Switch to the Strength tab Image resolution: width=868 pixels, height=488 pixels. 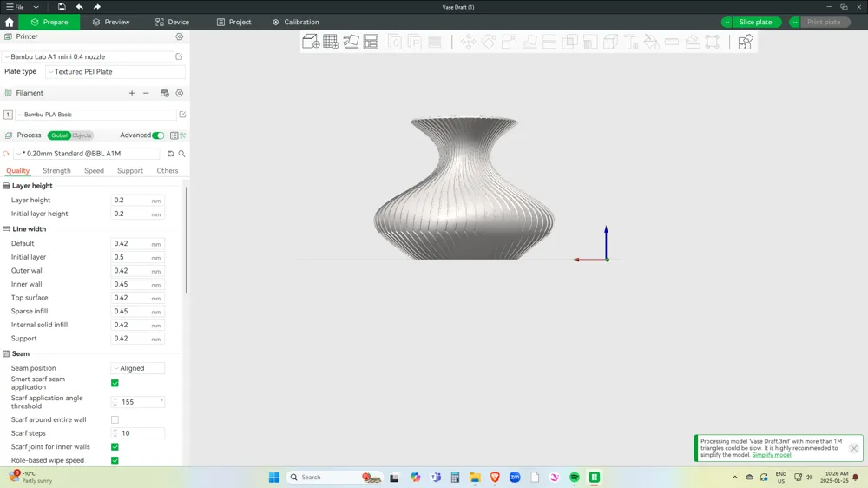[x=56, y=170]
